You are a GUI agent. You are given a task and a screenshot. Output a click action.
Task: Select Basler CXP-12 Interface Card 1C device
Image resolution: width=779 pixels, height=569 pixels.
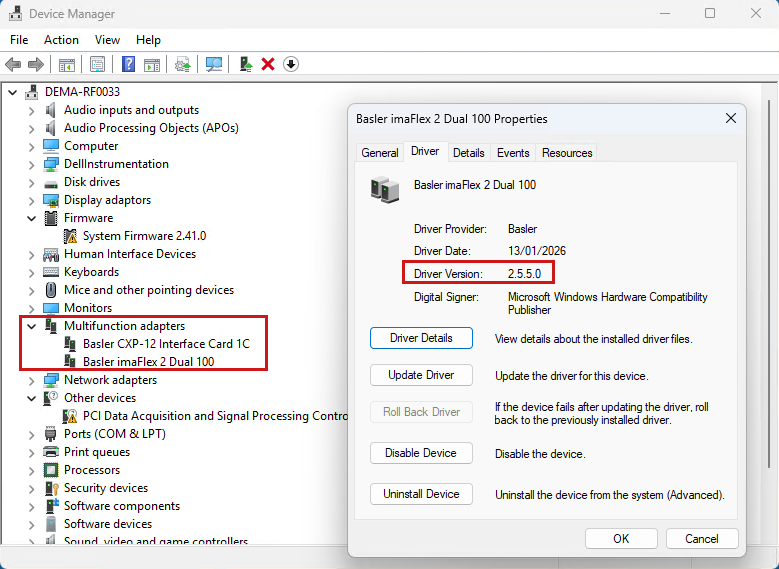click(x=166, y=344)
